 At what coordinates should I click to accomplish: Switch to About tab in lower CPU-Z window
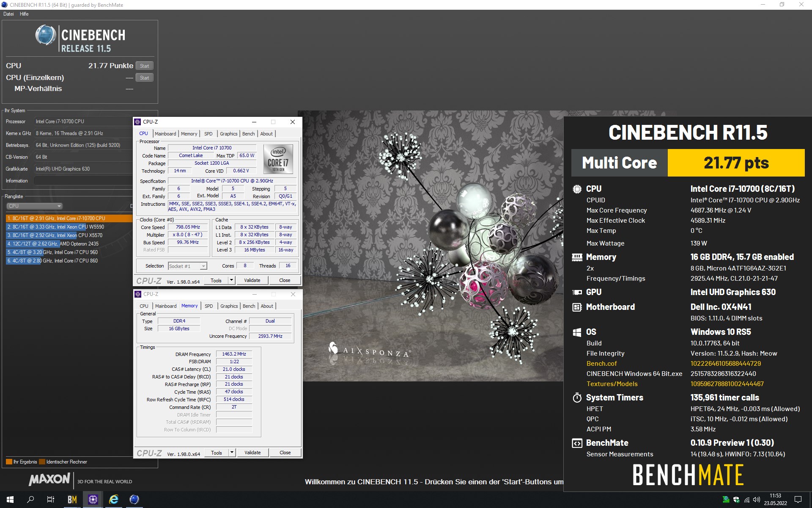(267, 306)
